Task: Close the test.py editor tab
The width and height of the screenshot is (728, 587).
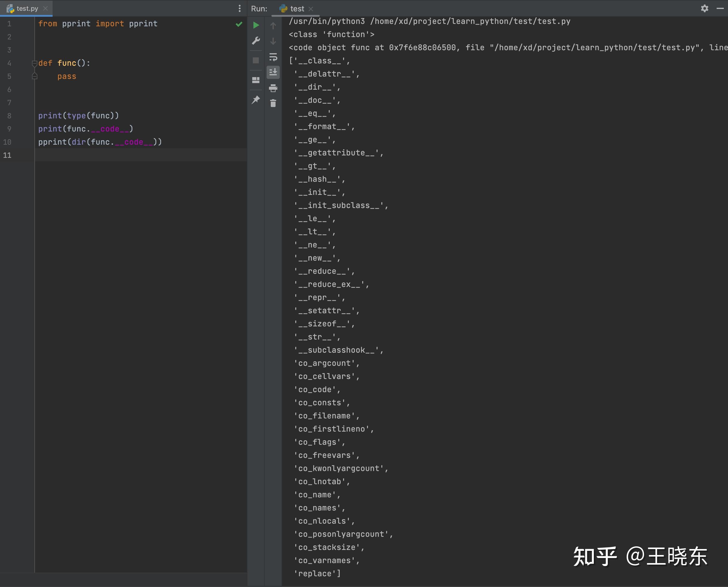Action: pos(45,8)
